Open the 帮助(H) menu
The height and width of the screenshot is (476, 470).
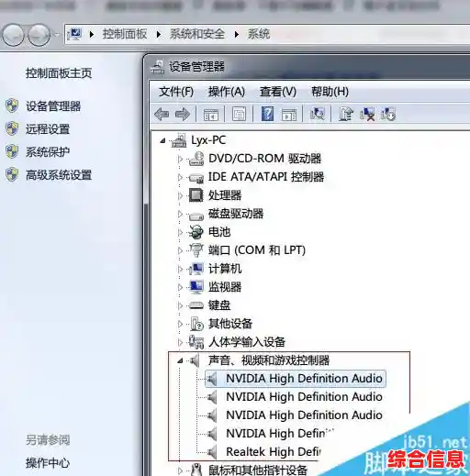(330, 92)
